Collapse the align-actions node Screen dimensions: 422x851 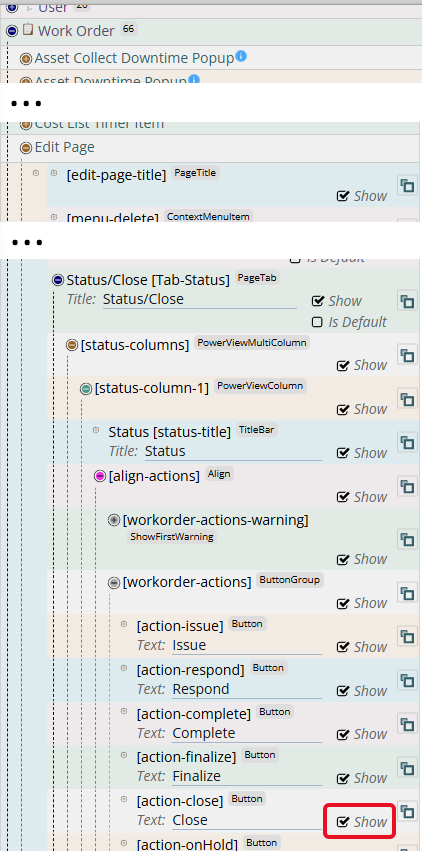[x=100, y=477]
